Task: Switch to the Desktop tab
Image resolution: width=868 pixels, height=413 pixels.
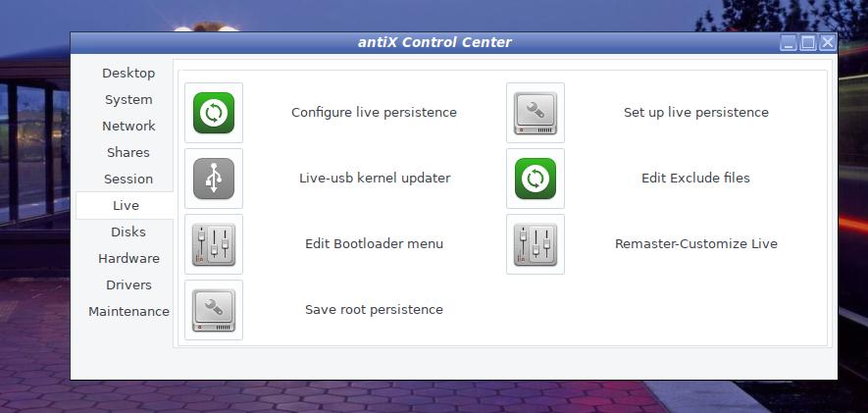Action: [x=128, y=74]
